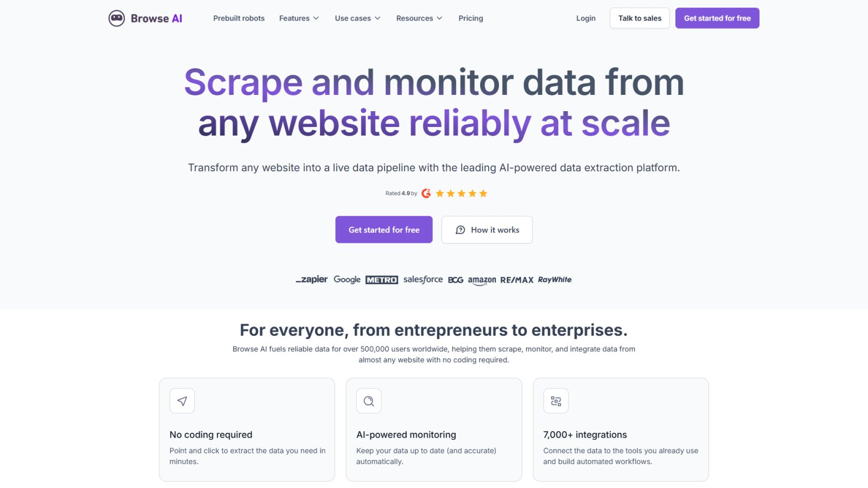
Task: Click the Salesforce logo in the logo strip
Action: coord(422,279)
